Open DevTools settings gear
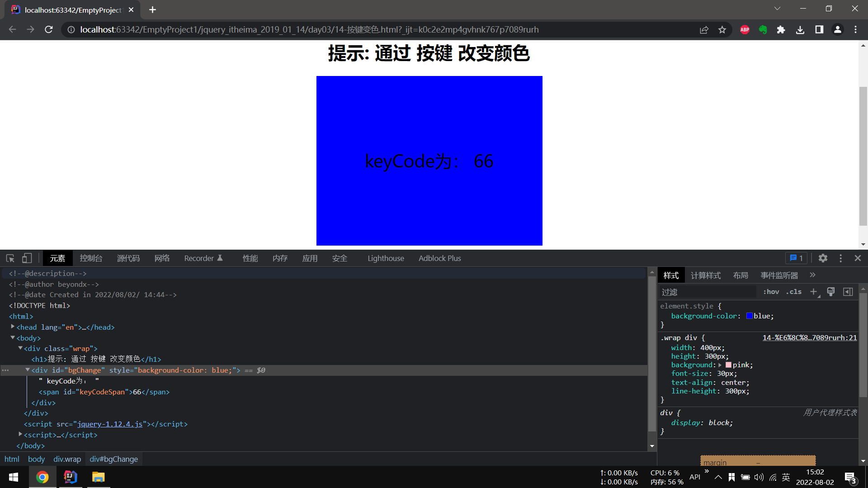Viewport: 868px width, 488px height. pos(823,258)
